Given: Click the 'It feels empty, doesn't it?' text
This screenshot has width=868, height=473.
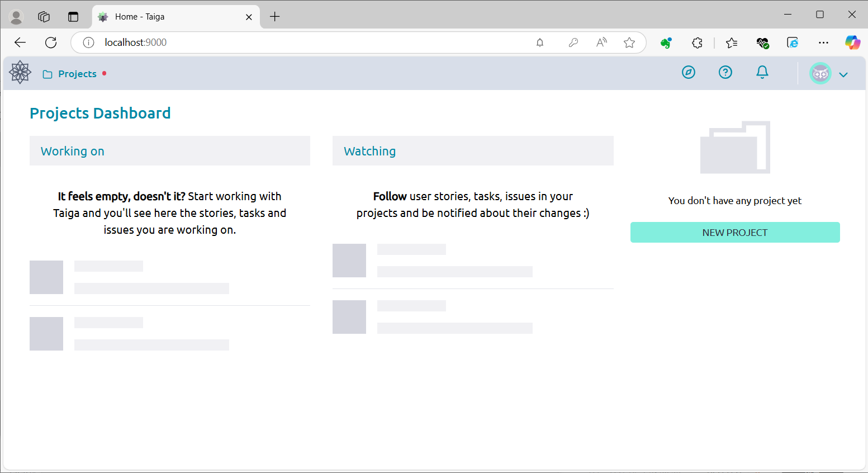Looking at the screenshot, I should pyautogui.click(x=121, y=196).
